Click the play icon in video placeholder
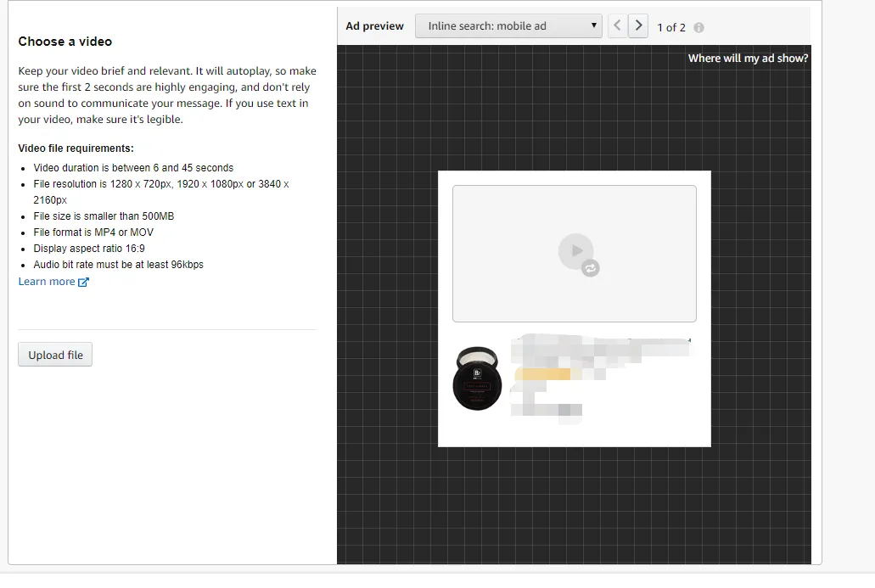The width and height of the screenshot is (875, 588). pos(576,251)
